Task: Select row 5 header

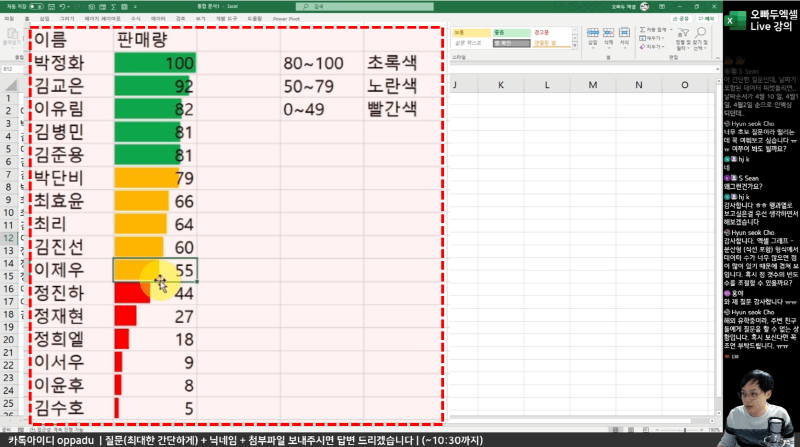Action: pyautogui.click(x=8, y=149)
